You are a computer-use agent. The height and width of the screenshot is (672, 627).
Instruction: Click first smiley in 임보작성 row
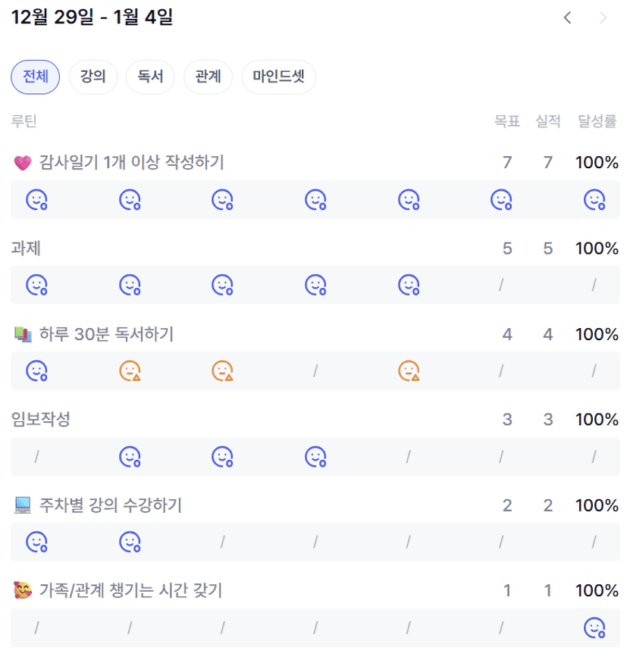[x=130, y=457]
